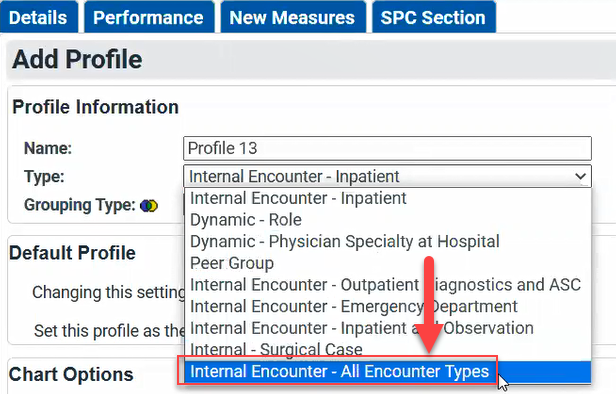Open the Type dropdown chevron
The height and width of the screenshot is (394, 616).
click(580, 176)
